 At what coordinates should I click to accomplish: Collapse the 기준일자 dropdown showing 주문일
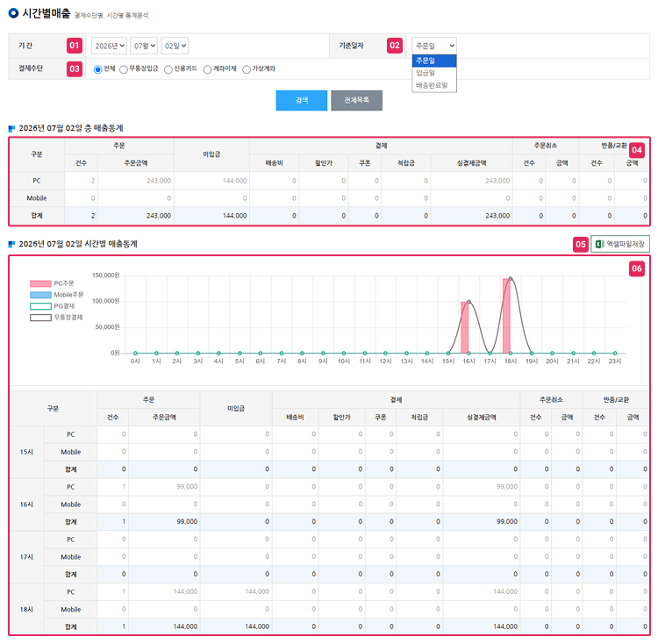tap(434, 46)
